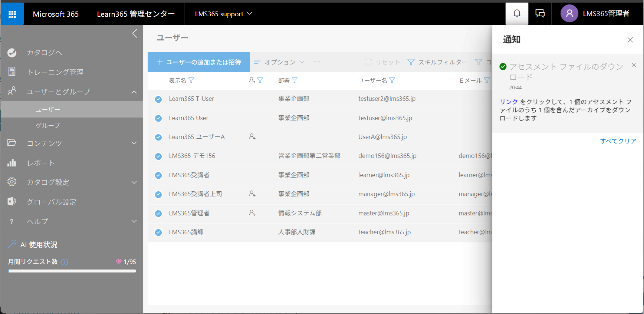Click すべてクリア in notifications
This screenshot has width=644, height=314.
(618, 141)
